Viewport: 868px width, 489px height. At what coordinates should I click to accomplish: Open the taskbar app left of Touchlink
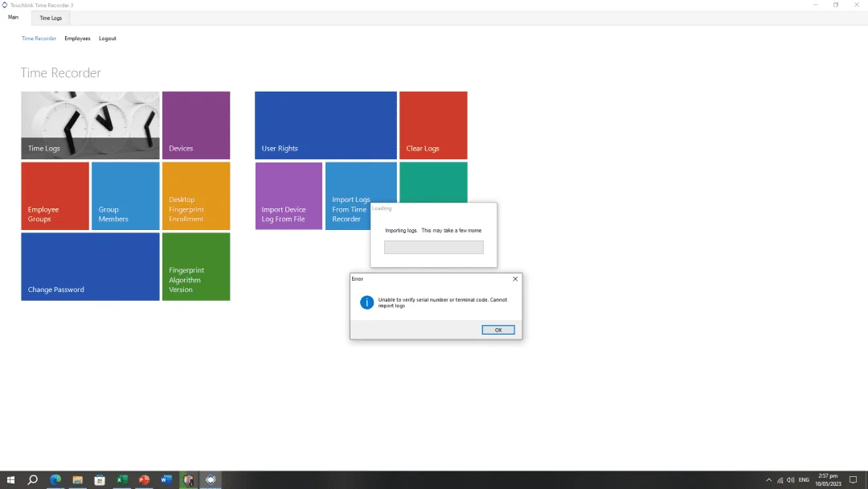(x=188, y=479)
